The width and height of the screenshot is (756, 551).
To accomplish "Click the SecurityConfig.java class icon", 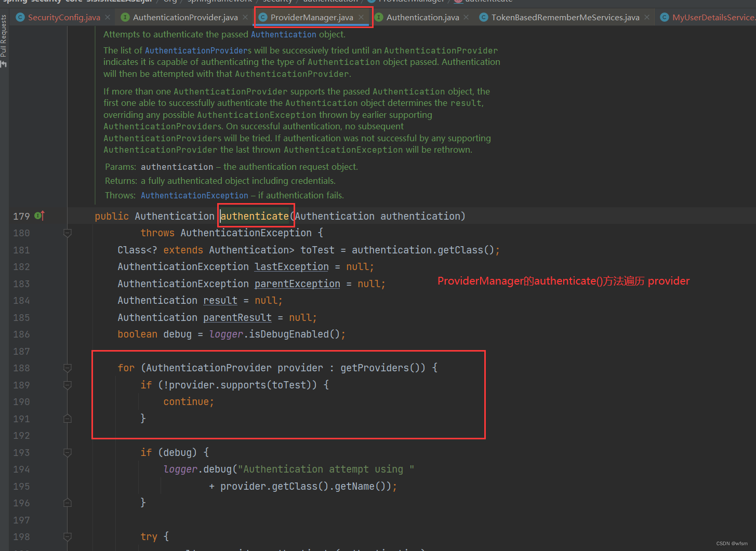I will pos(20,17).
